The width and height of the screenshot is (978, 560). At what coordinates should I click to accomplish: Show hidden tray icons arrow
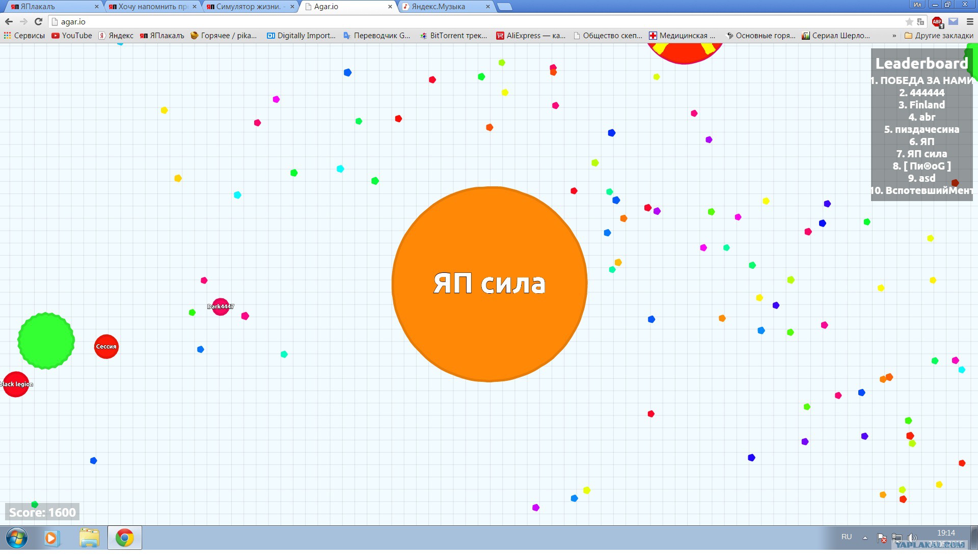point(865,538)
